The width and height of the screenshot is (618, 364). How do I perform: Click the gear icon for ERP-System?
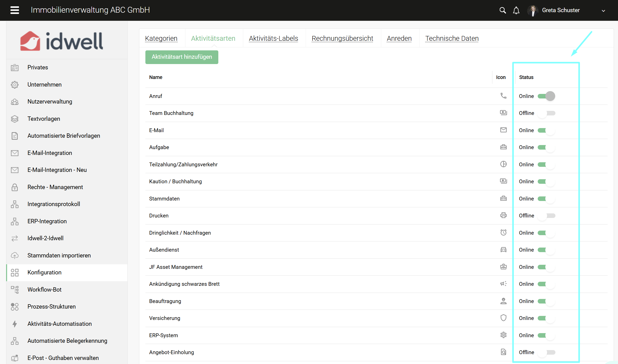click(503, 335)
